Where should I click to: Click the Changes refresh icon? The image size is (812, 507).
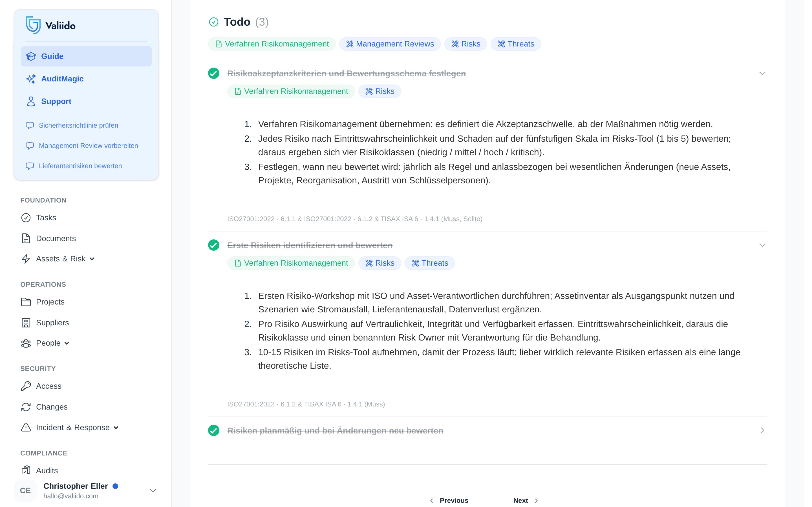(26, 407)
